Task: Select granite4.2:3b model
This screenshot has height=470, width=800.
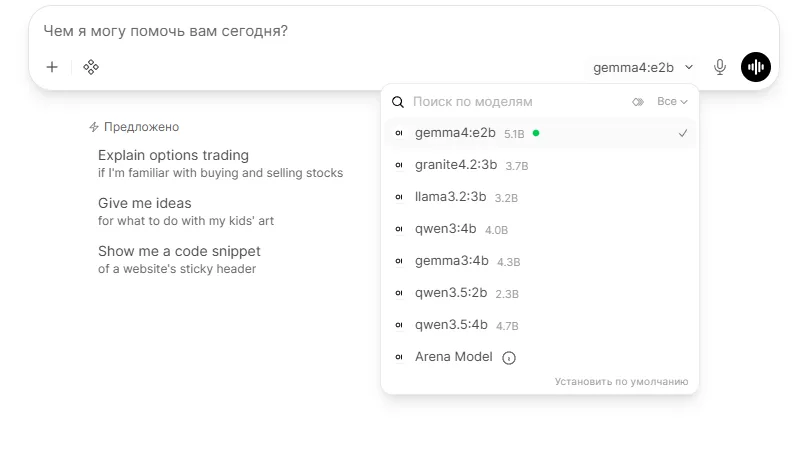Action: [540, 165]
